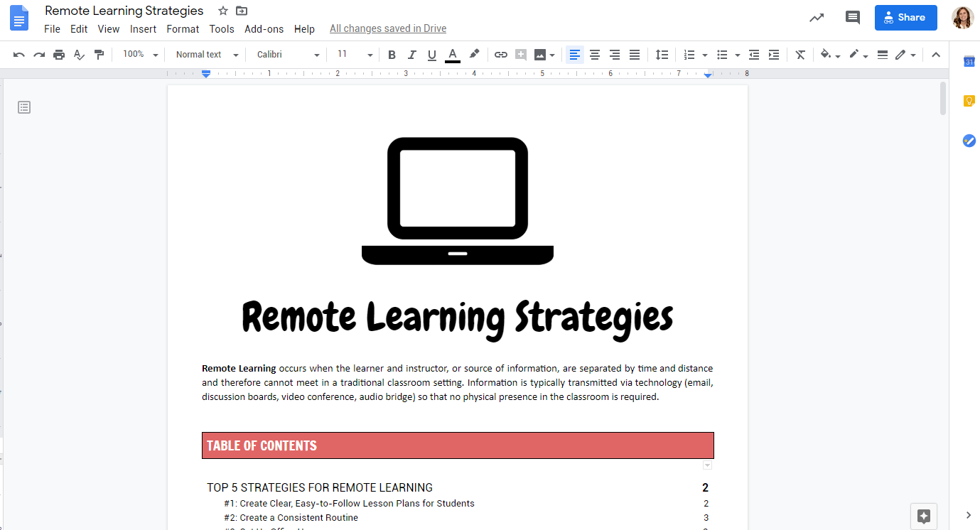Open the Insert image tool
The height and width of the screenshot is (530, 980).
(542, 55)
